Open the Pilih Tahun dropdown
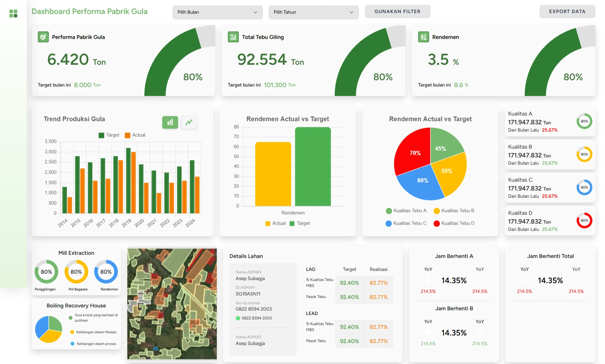 pos(313,12)
